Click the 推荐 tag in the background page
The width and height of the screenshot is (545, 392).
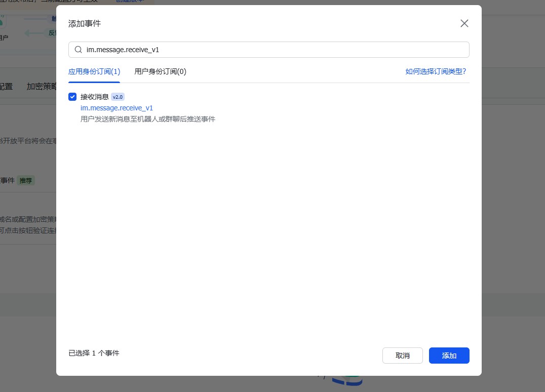pos(26,181)
